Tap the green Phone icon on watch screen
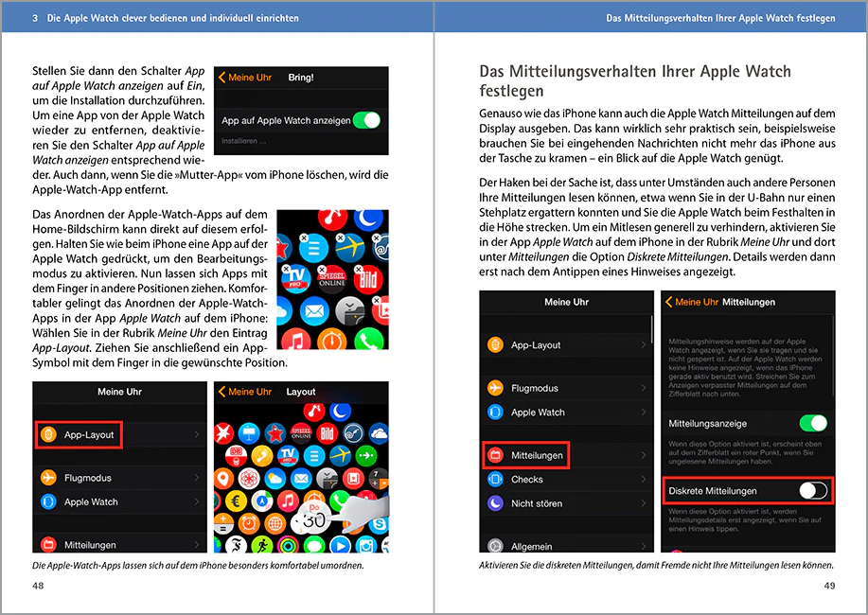This screenshot has width=868, height=615. (x=368, y=340)
